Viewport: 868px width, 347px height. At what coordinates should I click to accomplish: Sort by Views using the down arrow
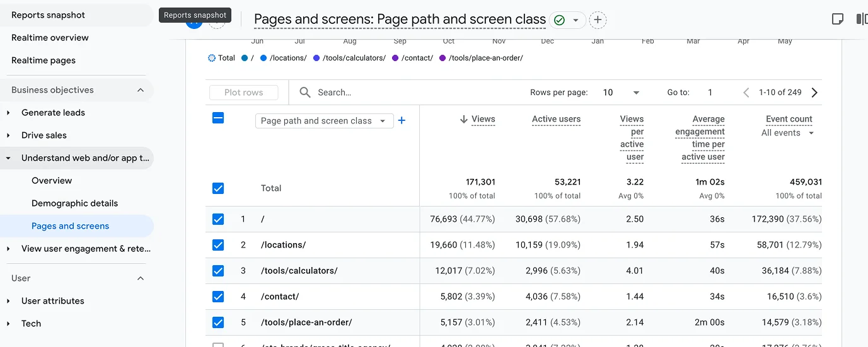(x=464, y=119)
